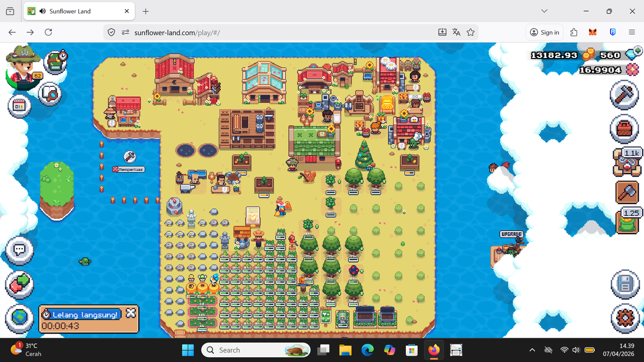Open the calendar icon on the left side
The image size is (644, 362).
(18, 106)
